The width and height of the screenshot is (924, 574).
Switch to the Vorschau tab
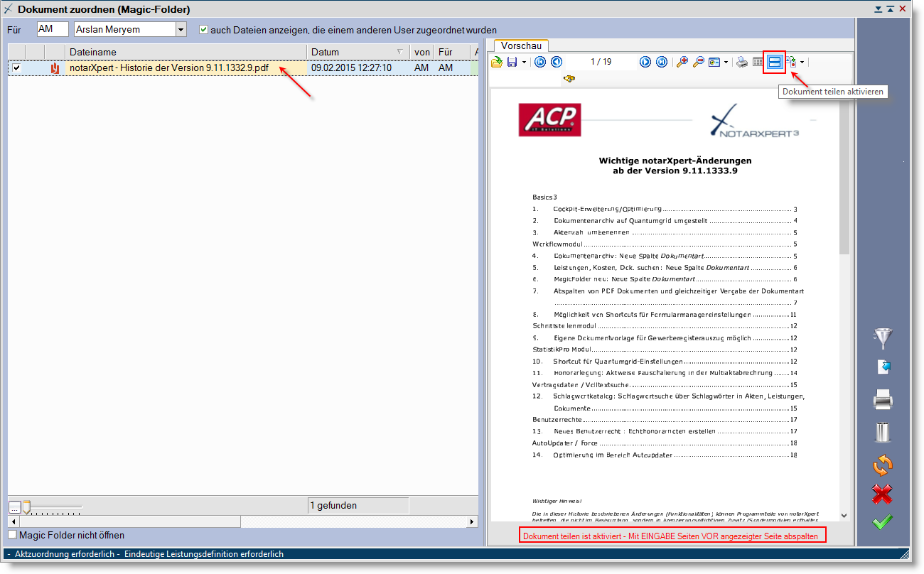point(521,45)
